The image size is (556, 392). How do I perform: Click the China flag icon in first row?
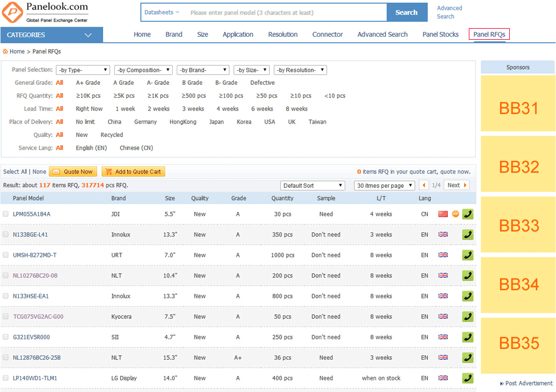click(x=443, y=214)
